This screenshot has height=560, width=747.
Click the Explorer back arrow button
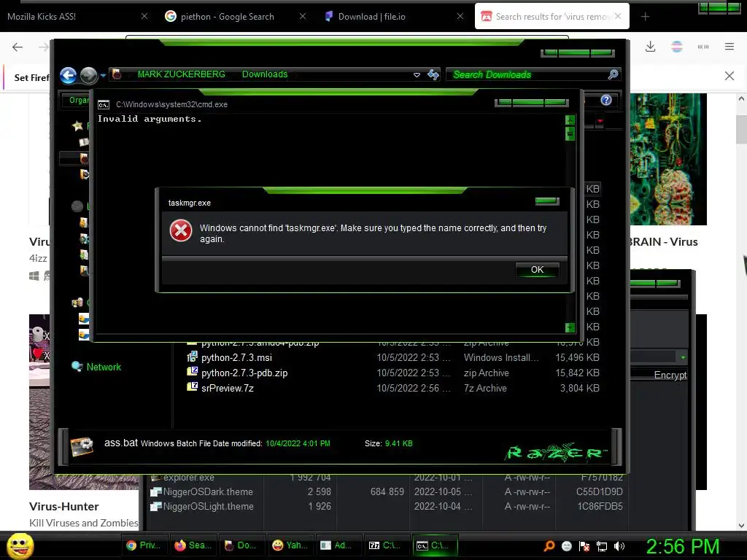pyautogui.click(x=68, y=75)
